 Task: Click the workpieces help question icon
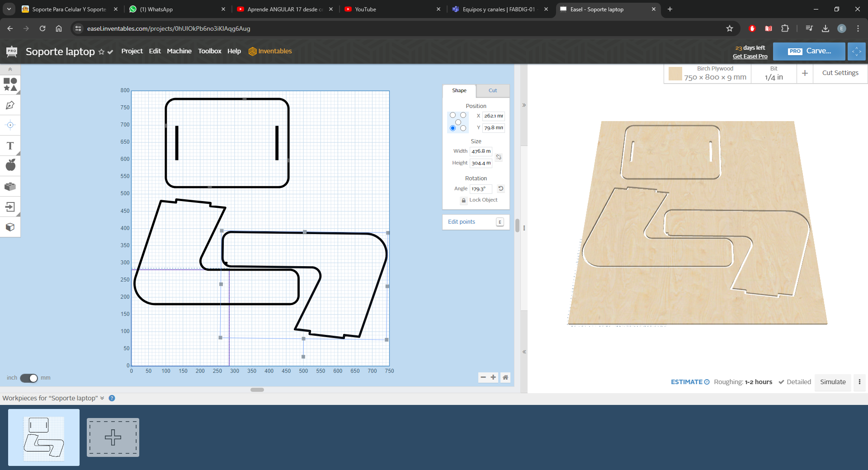coord(112,398)
